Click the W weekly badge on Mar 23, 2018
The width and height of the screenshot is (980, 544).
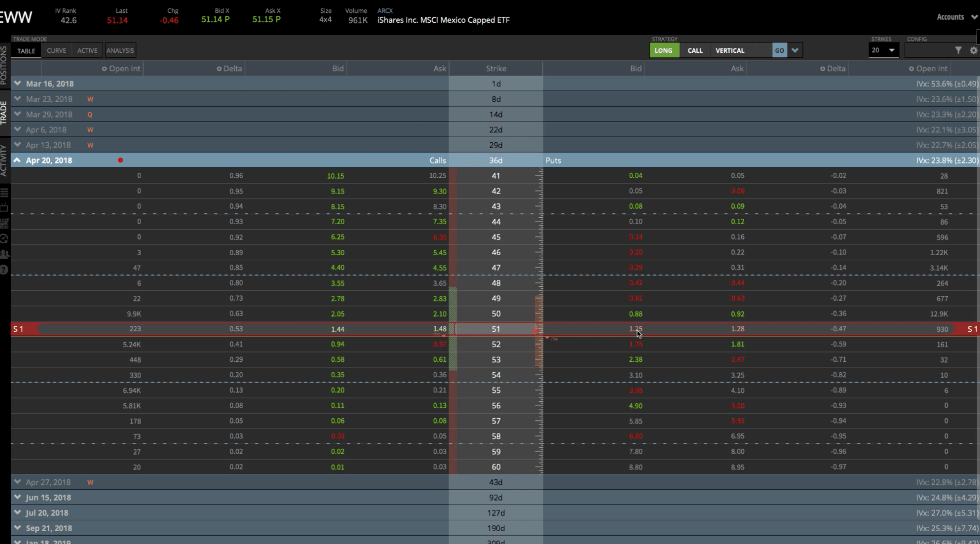pos(90,99)
